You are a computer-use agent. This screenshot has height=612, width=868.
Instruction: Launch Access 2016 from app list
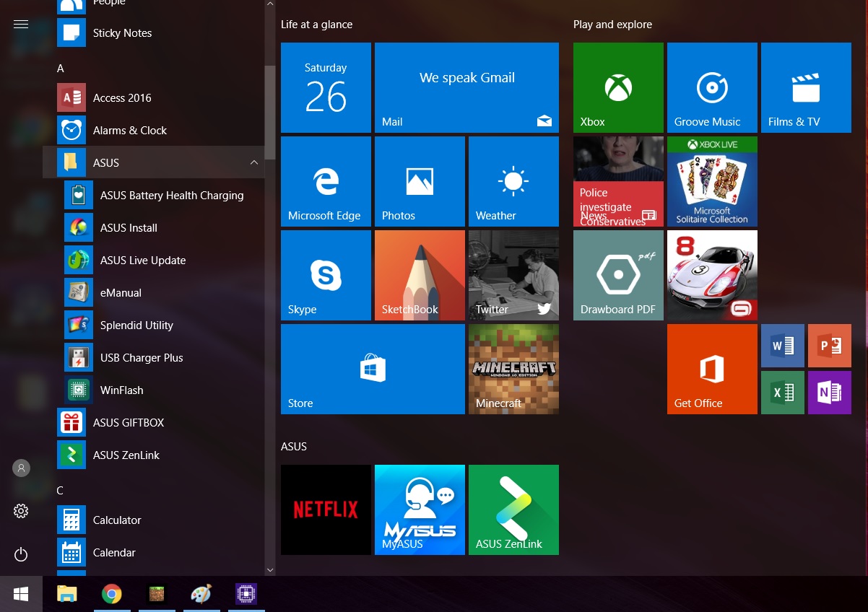tap(154, 97)
